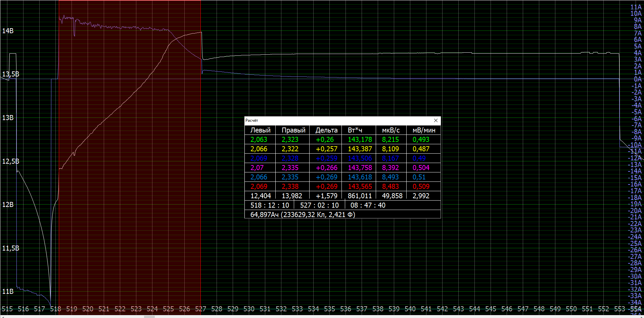Click the Расчёт window title bar
Screen dimensions: 644x318
pyautogui.click(x=336, y=120)
